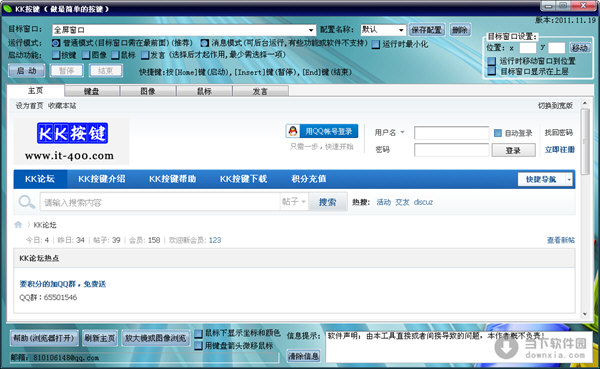Screen dimensions: 600x369
Task: Open the 配置名称 dropdown
Action: click(x=401, y=30)
